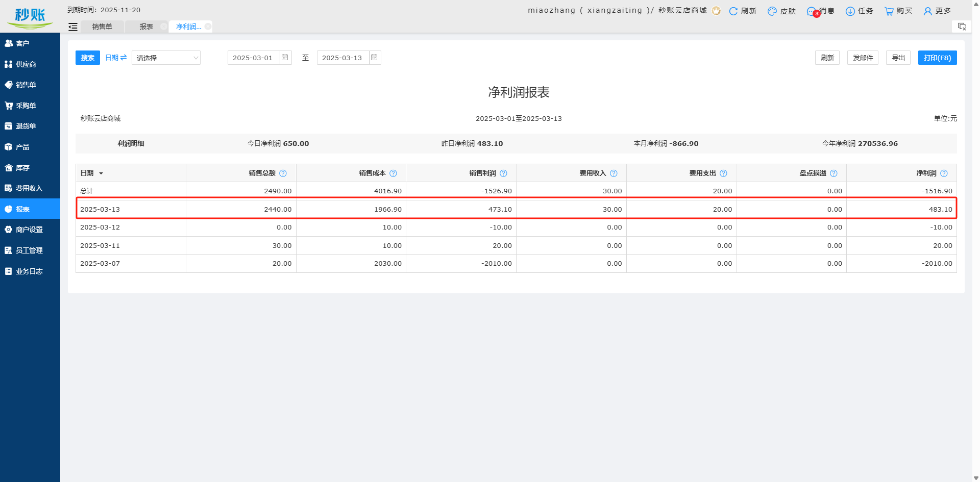980x482 pixels.
Task: Click the sidebar collapse menu icon
Action: 73,27
